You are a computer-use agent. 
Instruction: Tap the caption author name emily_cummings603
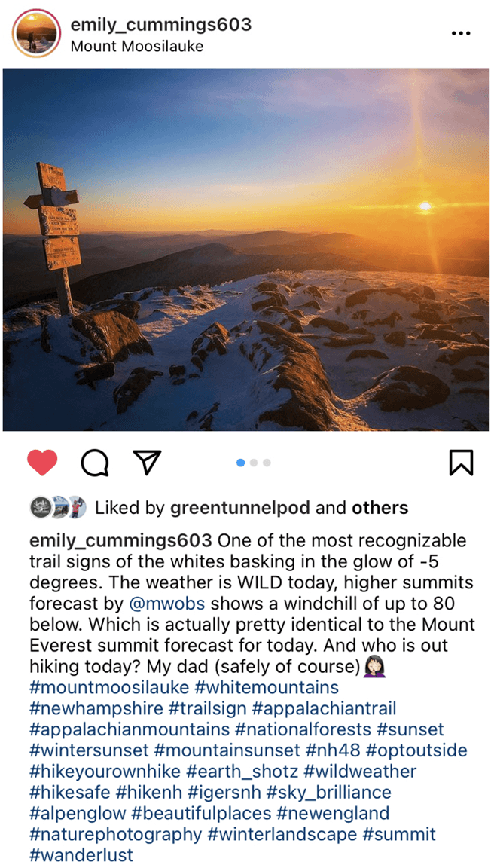[120, 540]
